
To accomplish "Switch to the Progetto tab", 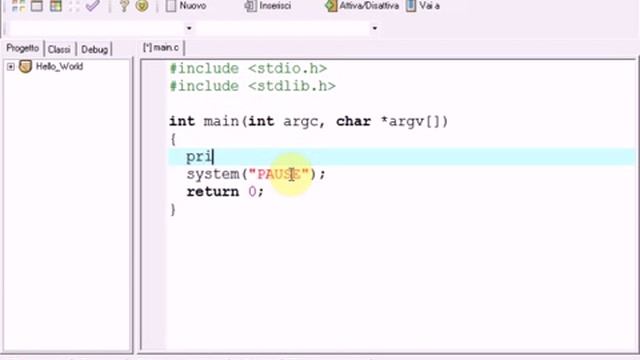I will pos(22,48).
